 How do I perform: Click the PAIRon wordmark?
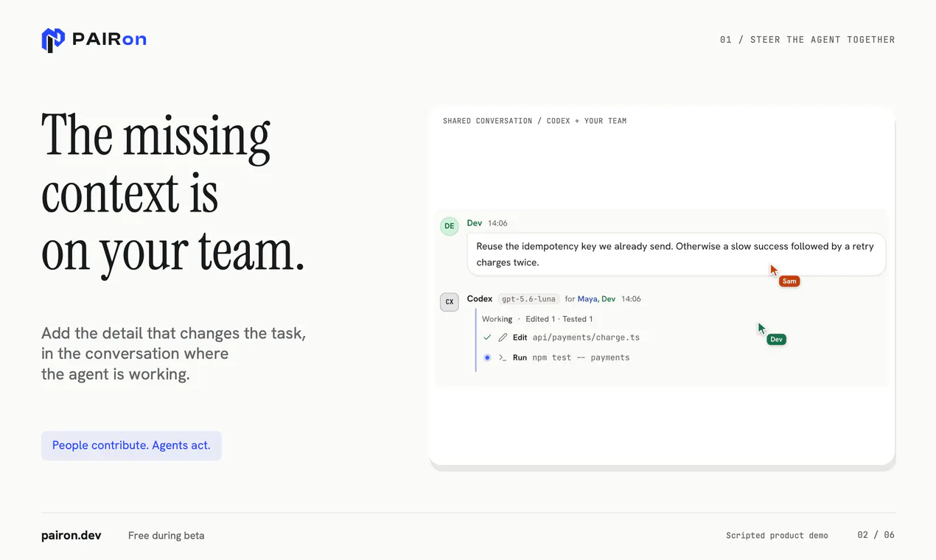point(109,40)
